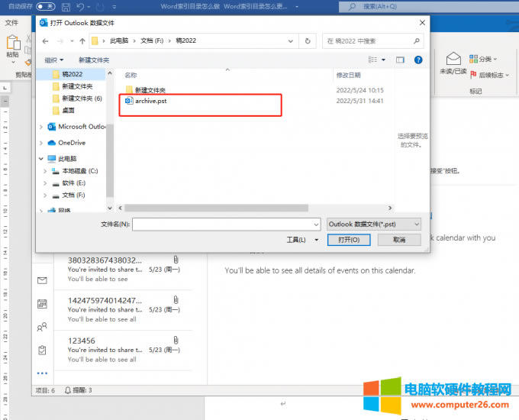Click the Undo icon in Word title bar
Viewport: 519px width, 420px height.
coord(80,7)
